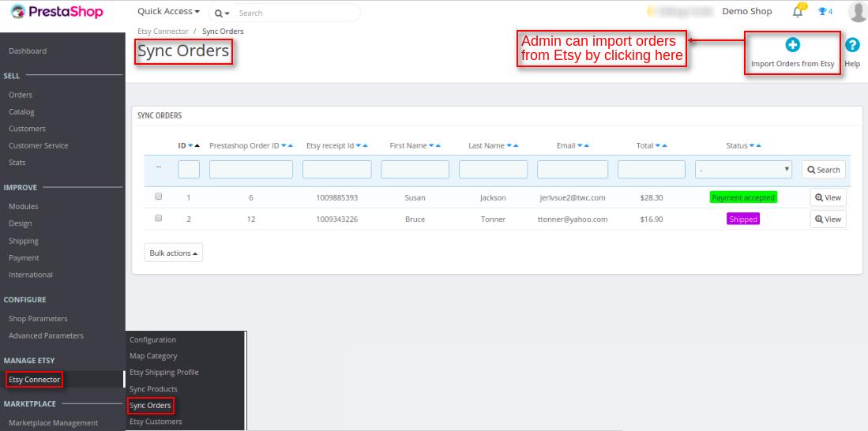Click First Name filter field
Viewport: 868px width, 431px height.
click(415, 170)
